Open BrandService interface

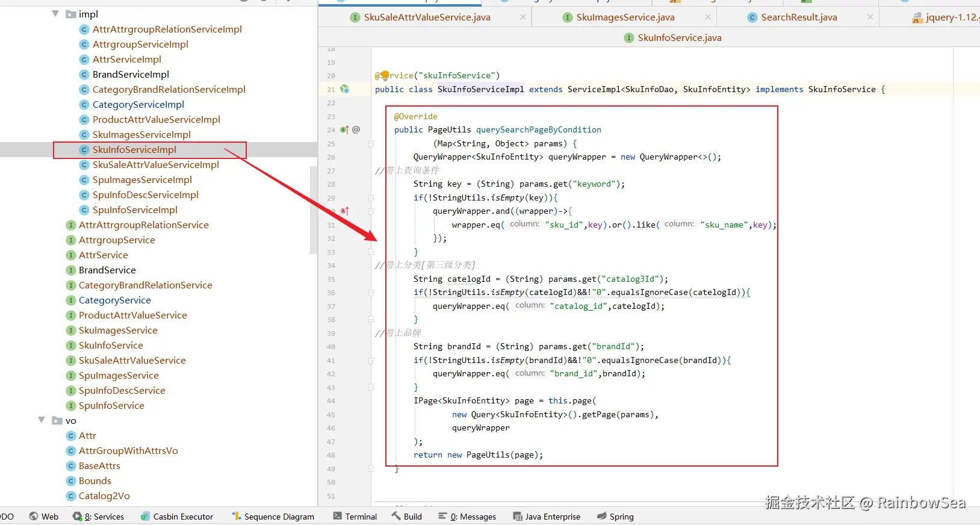107,270
